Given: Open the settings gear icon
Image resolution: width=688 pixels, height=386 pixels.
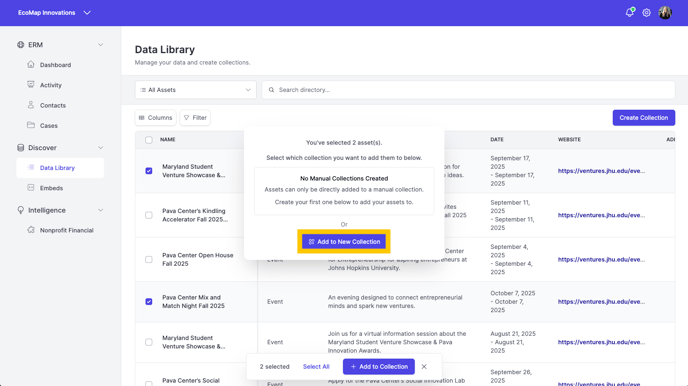Looking at the screenshot, I should [646, 13].
